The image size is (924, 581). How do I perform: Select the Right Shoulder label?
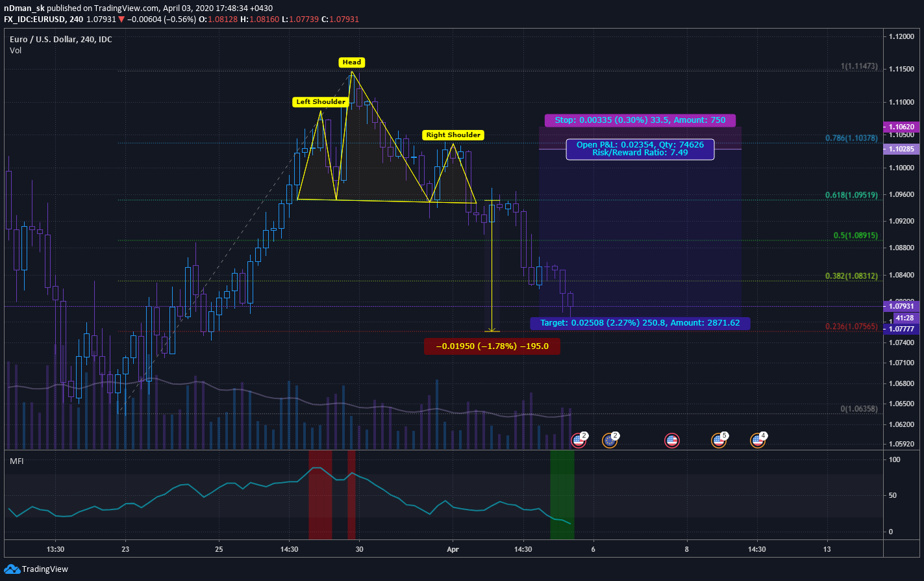click(453, 135)
